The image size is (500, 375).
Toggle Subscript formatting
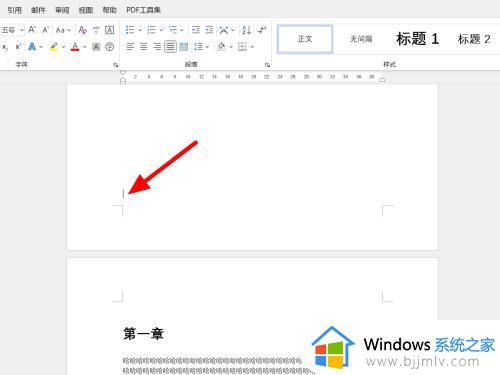point(5,47)
